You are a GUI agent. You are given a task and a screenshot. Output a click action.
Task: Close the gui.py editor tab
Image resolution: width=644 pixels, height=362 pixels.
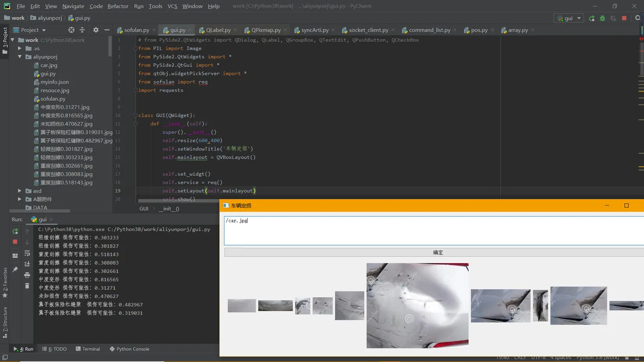pyautogui.click(x=190, y=30)
